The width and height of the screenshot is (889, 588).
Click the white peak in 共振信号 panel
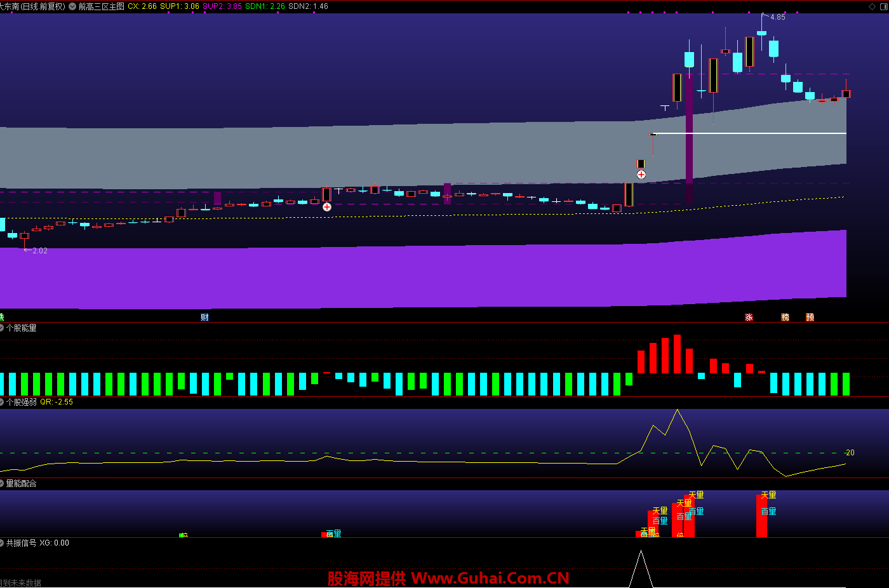641,568
